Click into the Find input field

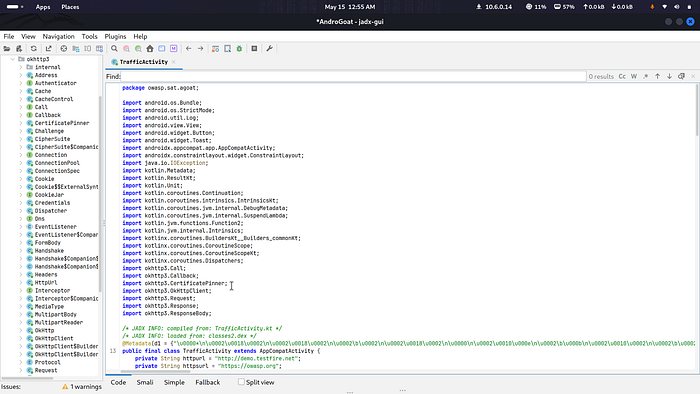[353, 76]
